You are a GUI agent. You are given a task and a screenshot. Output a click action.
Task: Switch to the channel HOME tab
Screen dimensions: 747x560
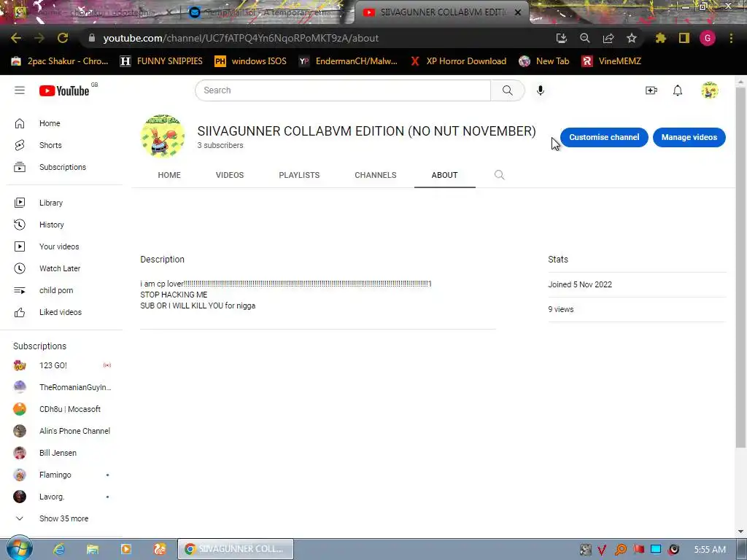coord(169,175)
